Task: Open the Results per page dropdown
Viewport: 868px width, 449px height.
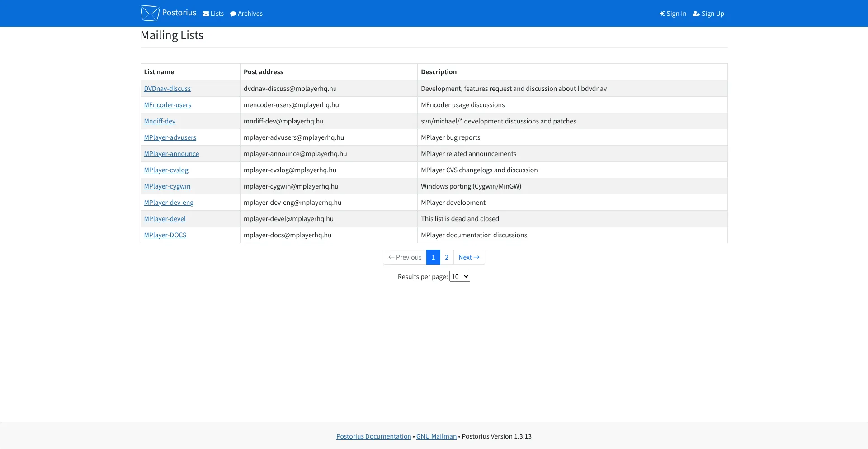Action: pos(460,276)
